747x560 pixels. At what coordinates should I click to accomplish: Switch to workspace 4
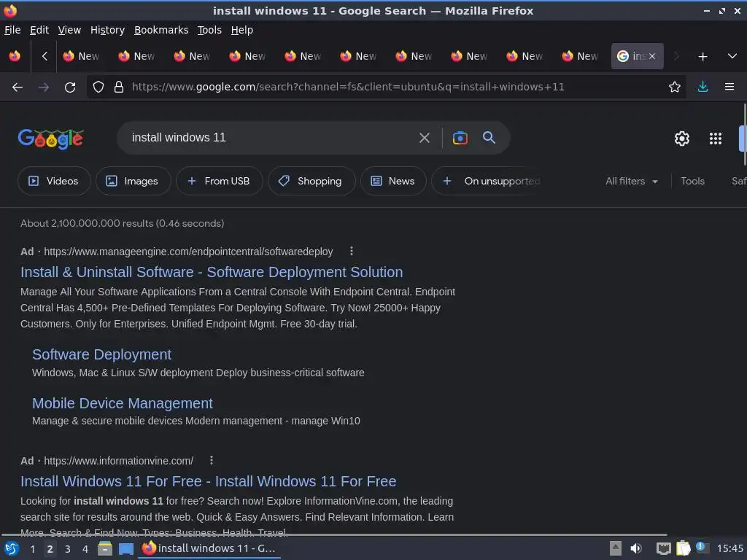pyautogui.click(x=85, y=549)
